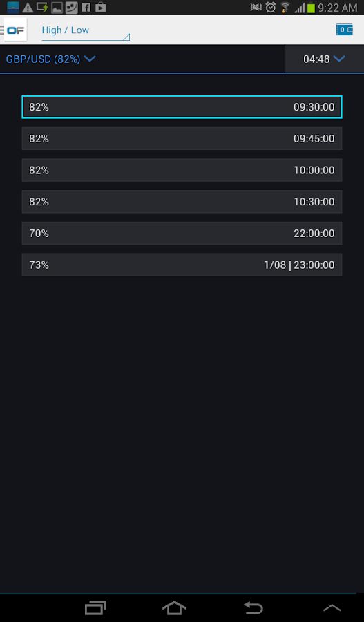The width and height of the screenshot is (364, 622).
Task: Tap the warning triangle notification icon
Action: 28,7
